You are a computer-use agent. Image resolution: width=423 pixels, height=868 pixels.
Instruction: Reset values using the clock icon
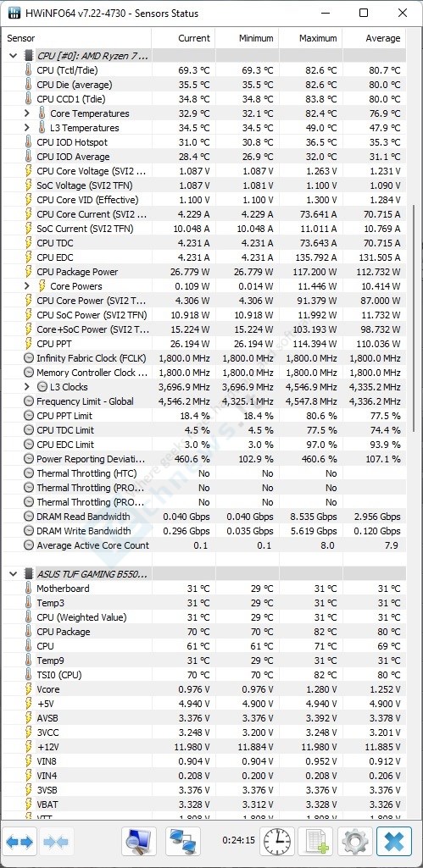(279, 842)
